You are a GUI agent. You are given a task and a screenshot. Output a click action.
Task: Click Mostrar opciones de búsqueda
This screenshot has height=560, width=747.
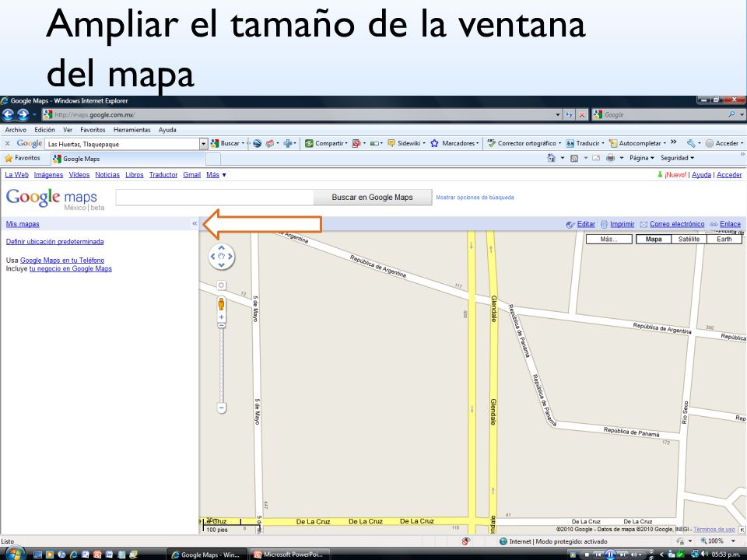(475, 197)
